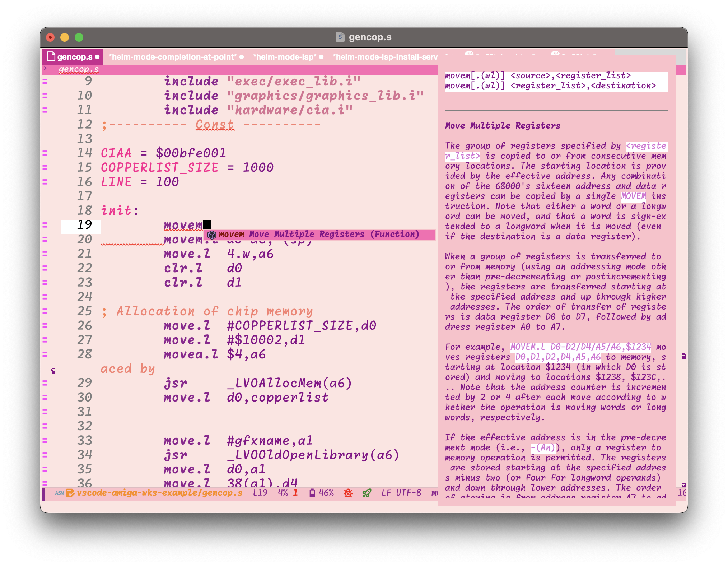Click "hardware/cia.i" include string
Viewport: 728px width, 566px height.
(x=290, y=110)
